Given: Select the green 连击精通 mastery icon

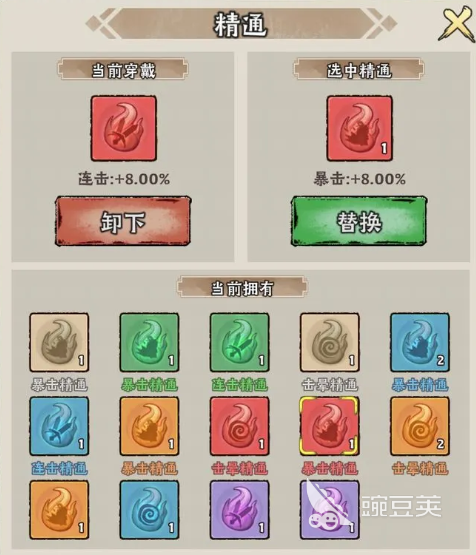Looking at the screenshot, I should pos(239,342).
